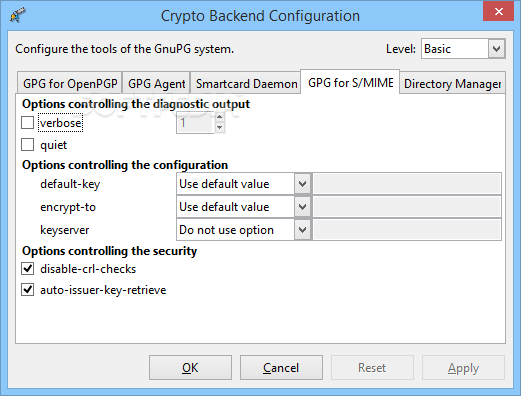Close the Crypto Backend Configuration dialog
The image size is (521, 396).
pyautogui.click(x=498, y=12)
